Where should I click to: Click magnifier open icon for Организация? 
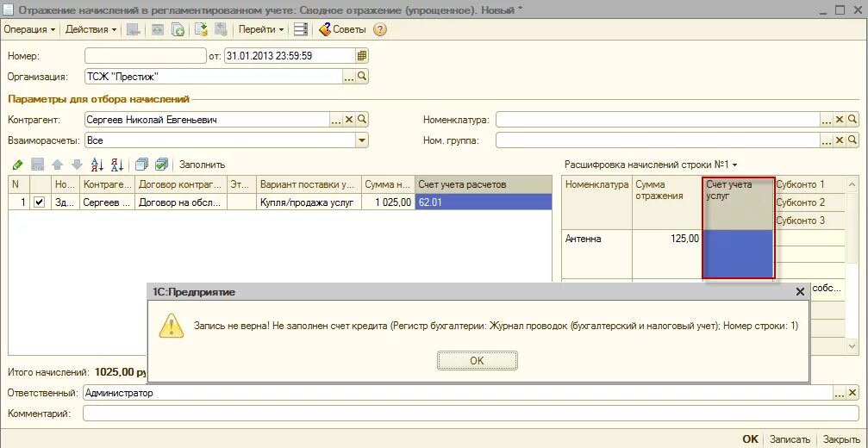pyautogui.click(x=362, y=77)
